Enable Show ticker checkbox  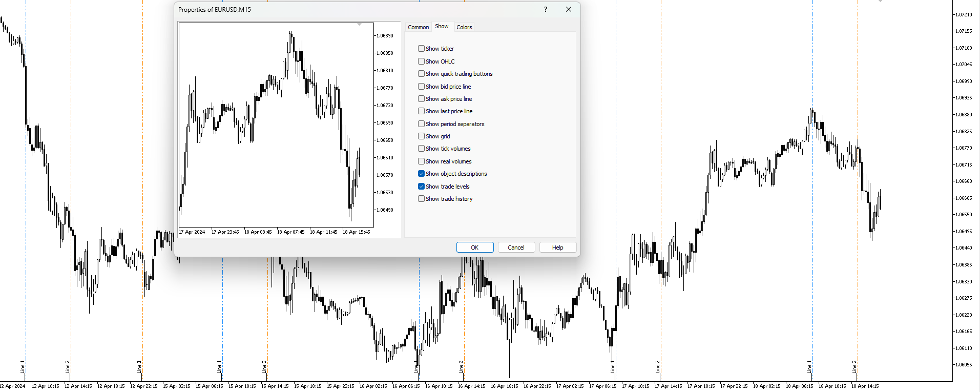421,49
